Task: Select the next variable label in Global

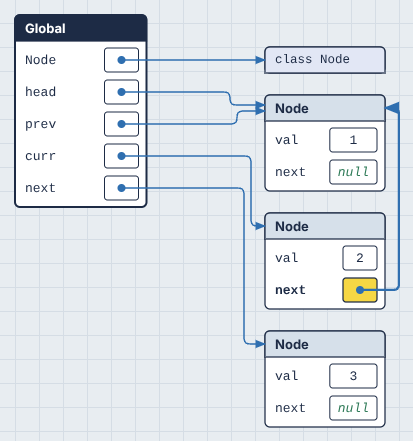Action: pos(40,188)
